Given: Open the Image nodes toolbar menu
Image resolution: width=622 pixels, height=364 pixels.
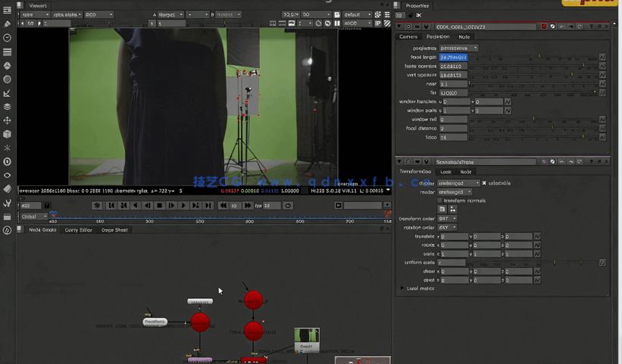Looking at the screenshot, I should [x=7, y=11].
